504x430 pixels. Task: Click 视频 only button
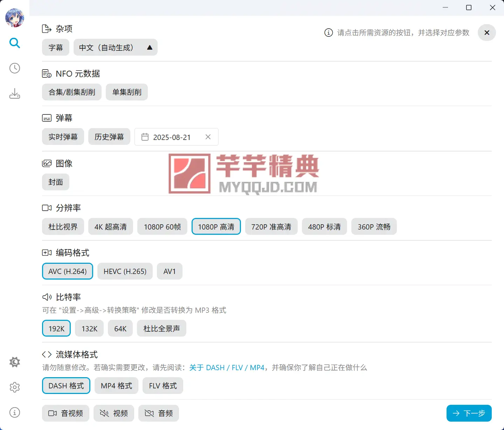(114, 413)
